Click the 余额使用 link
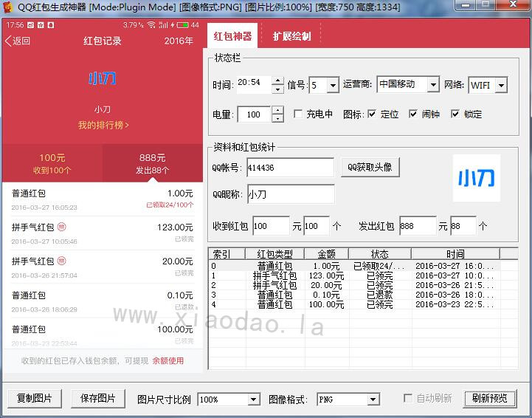Viewport: 532px width, 418px height. coord(168,360)
